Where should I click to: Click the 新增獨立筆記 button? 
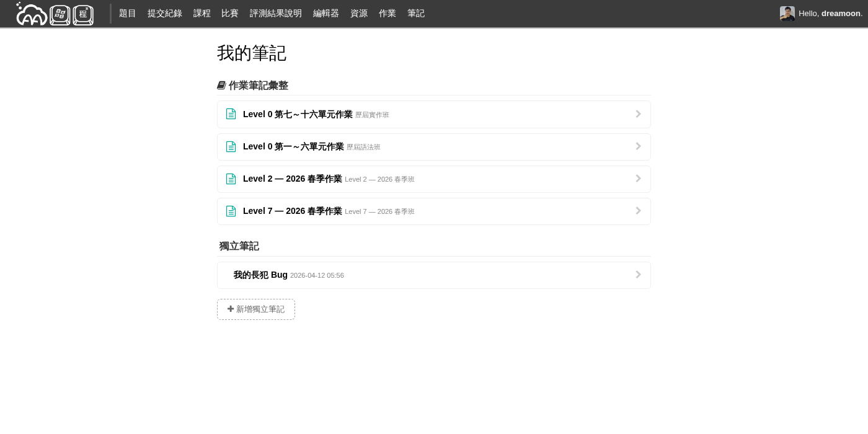click(256, 309)
